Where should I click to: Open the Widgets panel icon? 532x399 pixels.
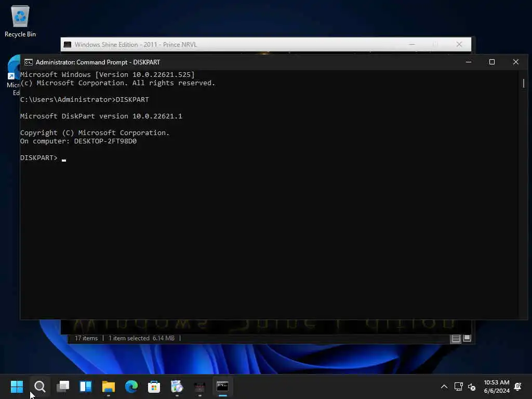click(x=86, y=387)
